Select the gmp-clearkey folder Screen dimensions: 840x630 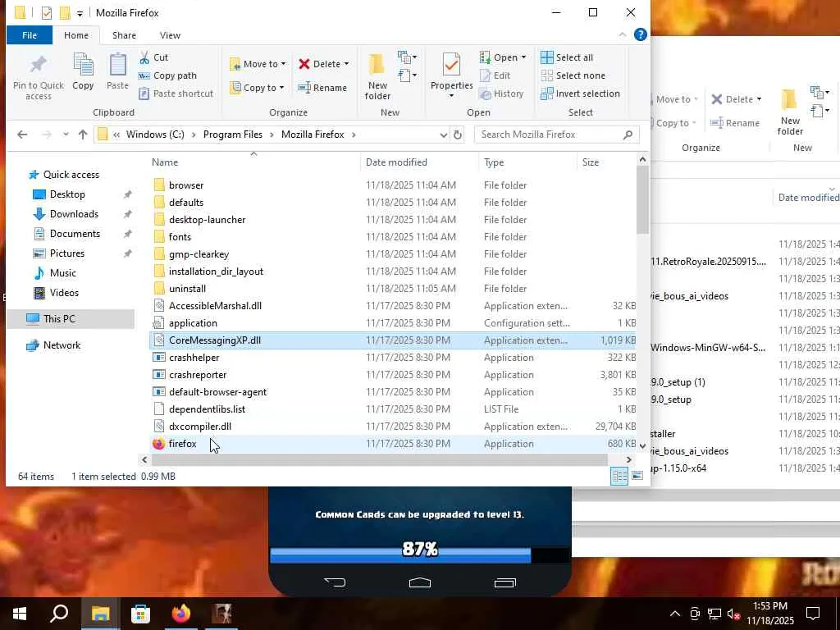(x=392, y=254)
